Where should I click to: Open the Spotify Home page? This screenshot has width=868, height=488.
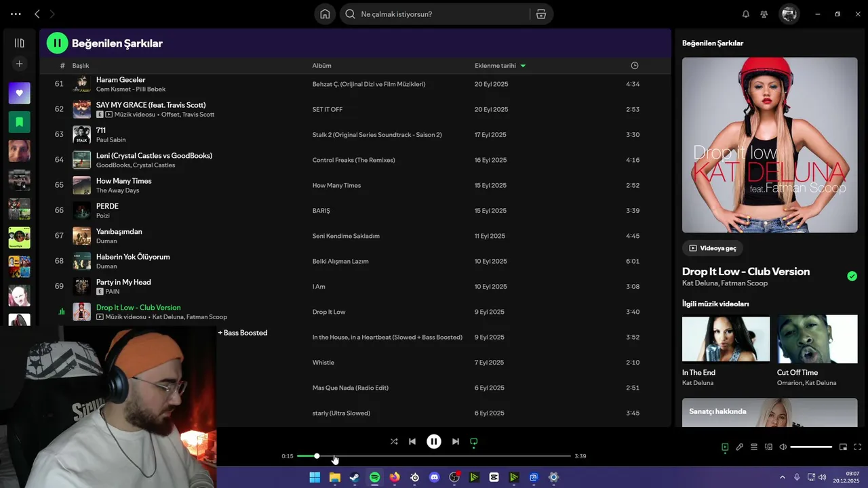click(325, 14)
